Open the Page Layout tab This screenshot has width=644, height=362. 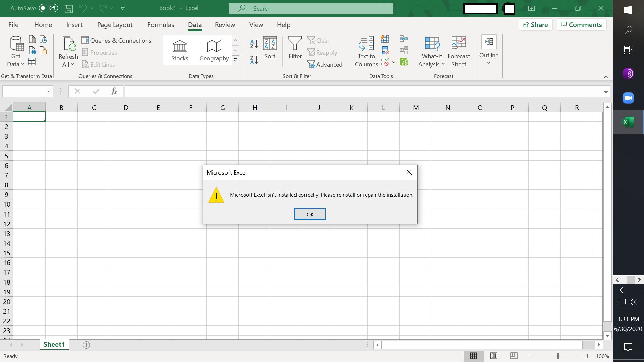click(x=115, y=25)
